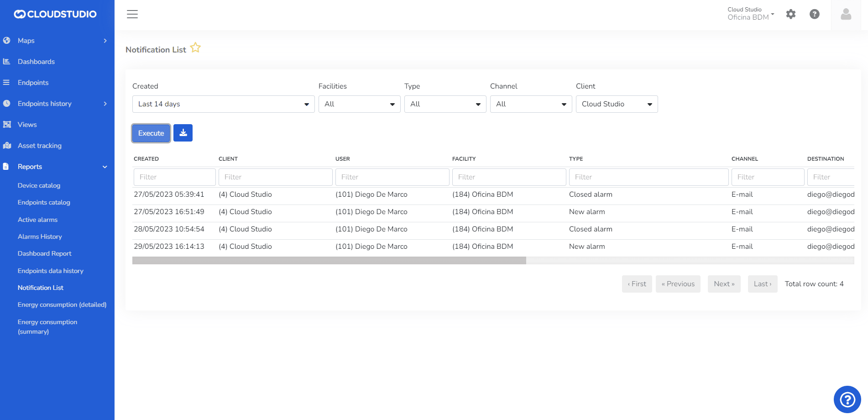
Task: Go to Last page
Action: coord(763,284)
